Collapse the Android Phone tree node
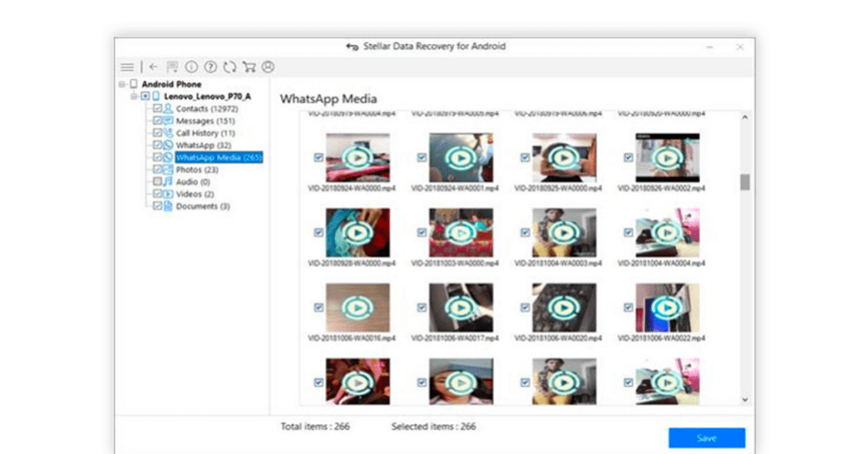 (x=123, y=85)
